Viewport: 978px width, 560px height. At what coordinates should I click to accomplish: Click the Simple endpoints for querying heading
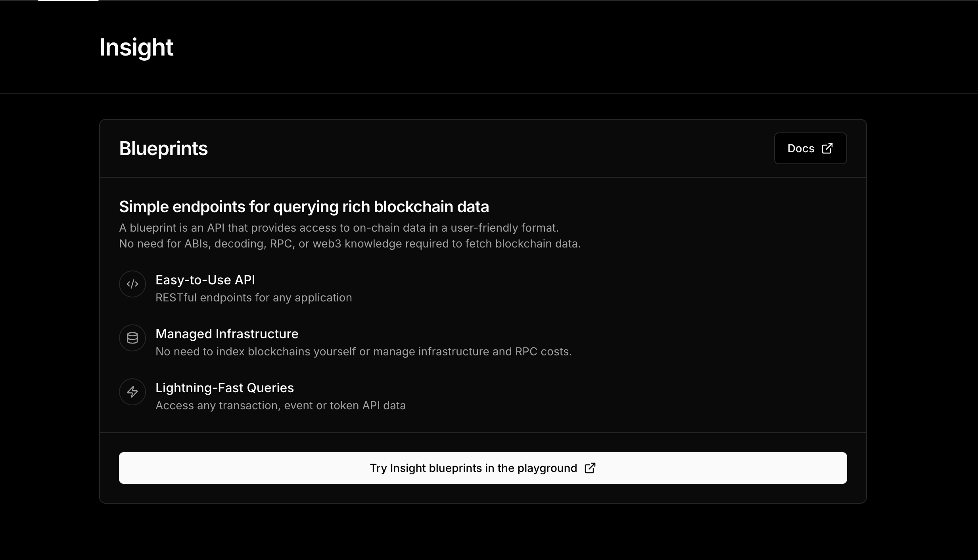(304, 207)
